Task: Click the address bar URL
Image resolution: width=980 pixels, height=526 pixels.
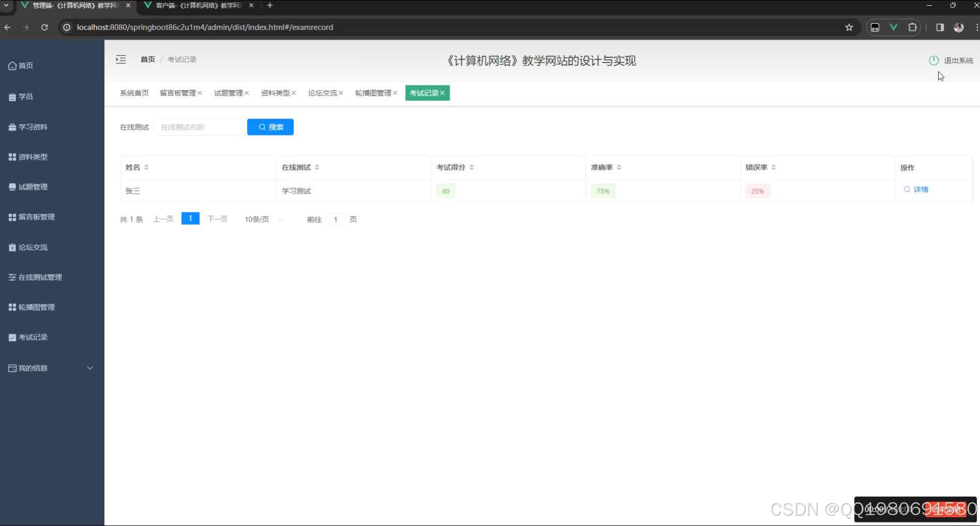Action: [205, 27]
